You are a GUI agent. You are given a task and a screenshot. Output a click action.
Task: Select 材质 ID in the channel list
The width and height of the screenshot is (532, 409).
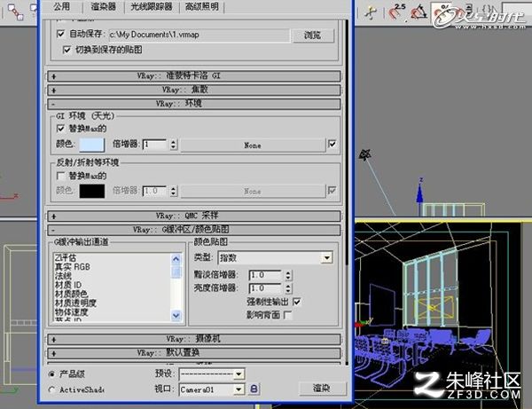(68, 285)
